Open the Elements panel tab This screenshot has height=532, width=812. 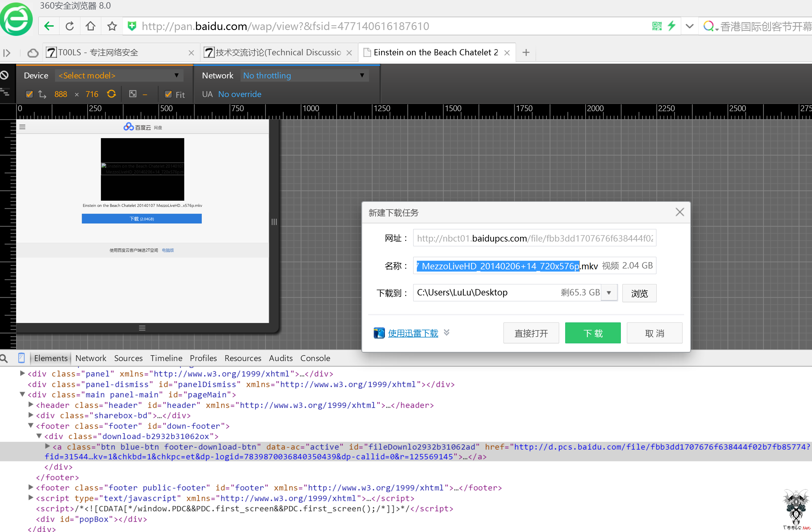coord(51,358)
